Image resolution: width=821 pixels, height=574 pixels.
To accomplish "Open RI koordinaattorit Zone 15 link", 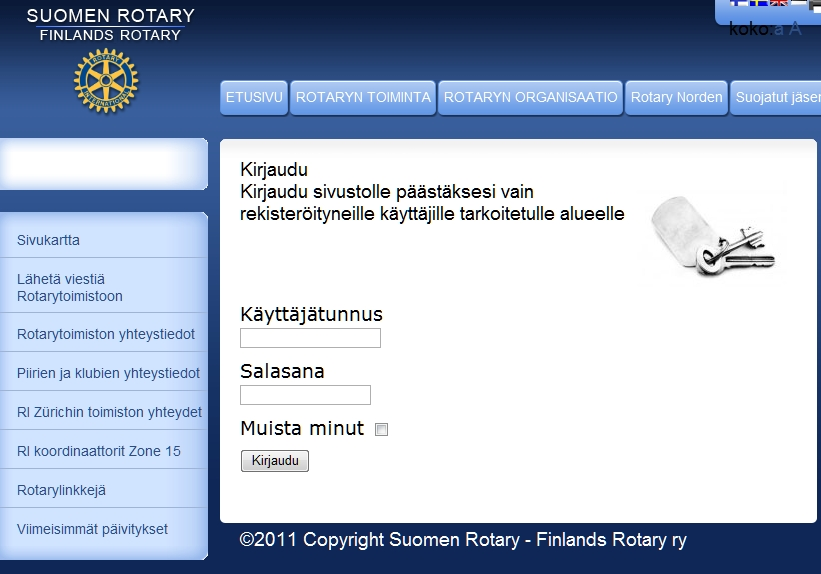I will (x=98, y=451).
